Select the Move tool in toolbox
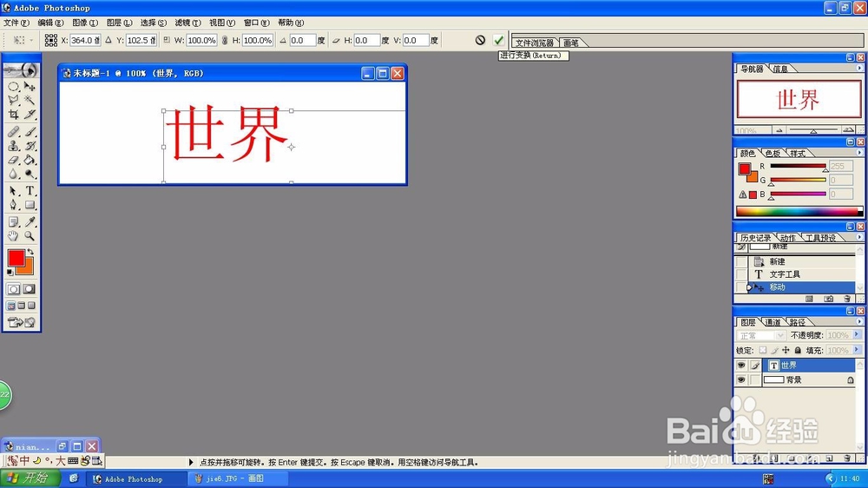The width and height of the screenshot is (868, 488). (x=30, y=87)
